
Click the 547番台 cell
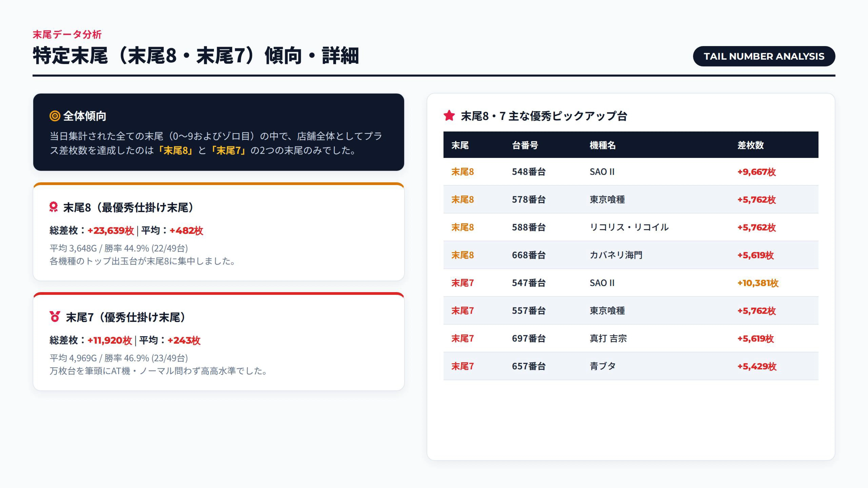coord(529,283)
